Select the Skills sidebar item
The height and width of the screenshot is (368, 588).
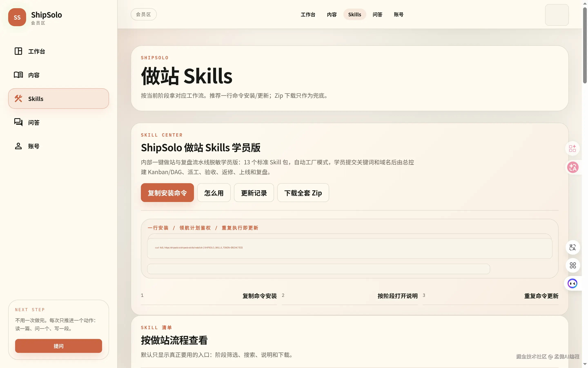click(x=58, y=99)
